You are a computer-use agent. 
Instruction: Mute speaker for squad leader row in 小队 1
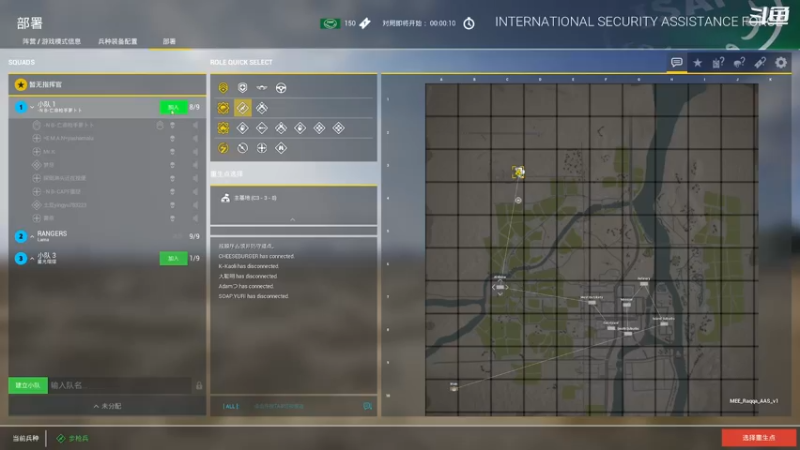(x=195, y=125)
